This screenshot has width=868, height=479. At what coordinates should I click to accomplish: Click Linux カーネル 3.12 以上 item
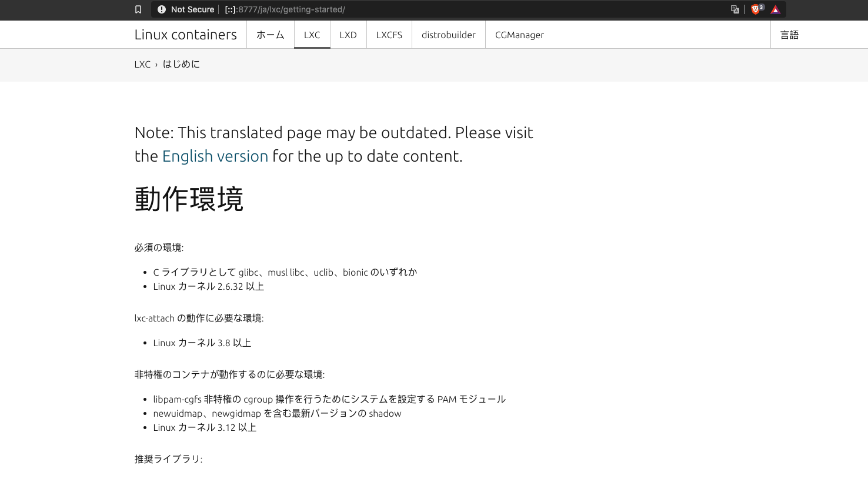pyautogui.click(x=205, y=427)
